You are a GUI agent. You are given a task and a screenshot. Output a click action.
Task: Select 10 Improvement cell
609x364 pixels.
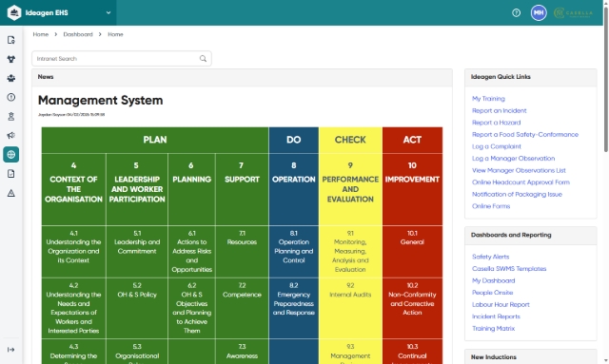click(412, 189)
